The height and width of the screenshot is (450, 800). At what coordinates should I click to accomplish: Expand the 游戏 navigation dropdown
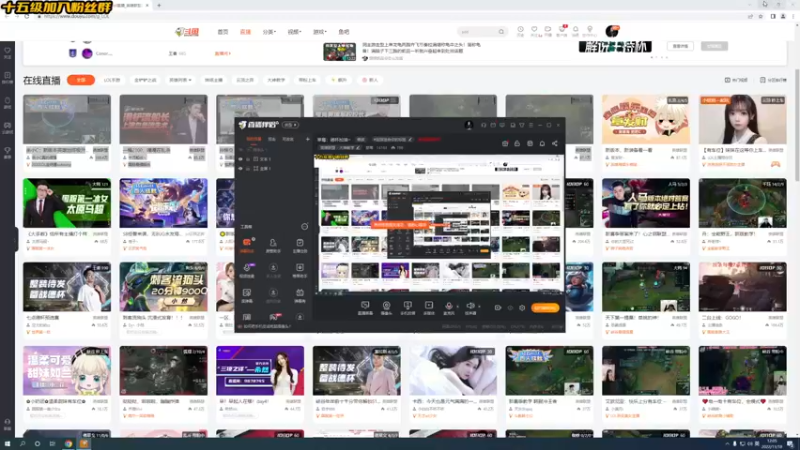319,32
